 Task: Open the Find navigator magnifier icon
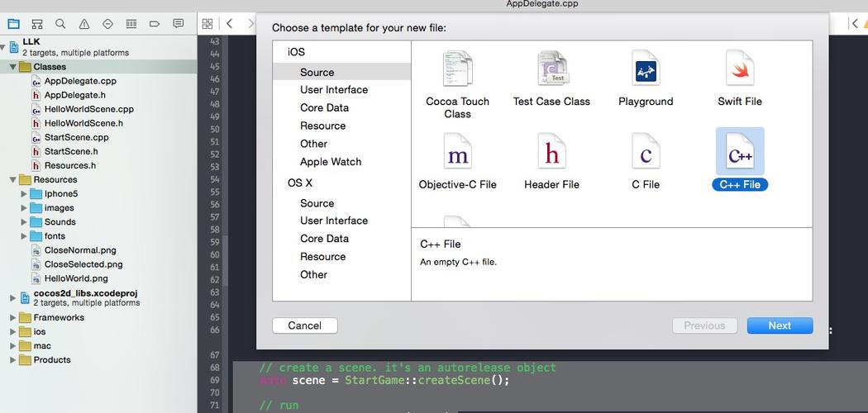(x=60, y=24)
